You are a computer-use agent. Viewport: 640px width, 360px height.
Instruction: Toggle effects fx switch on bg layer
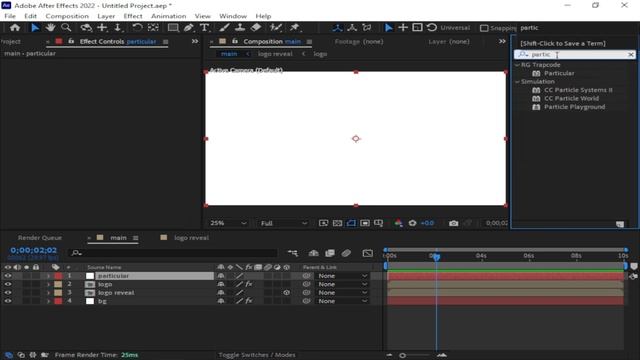pyautogui.click(x=249, y=301)
